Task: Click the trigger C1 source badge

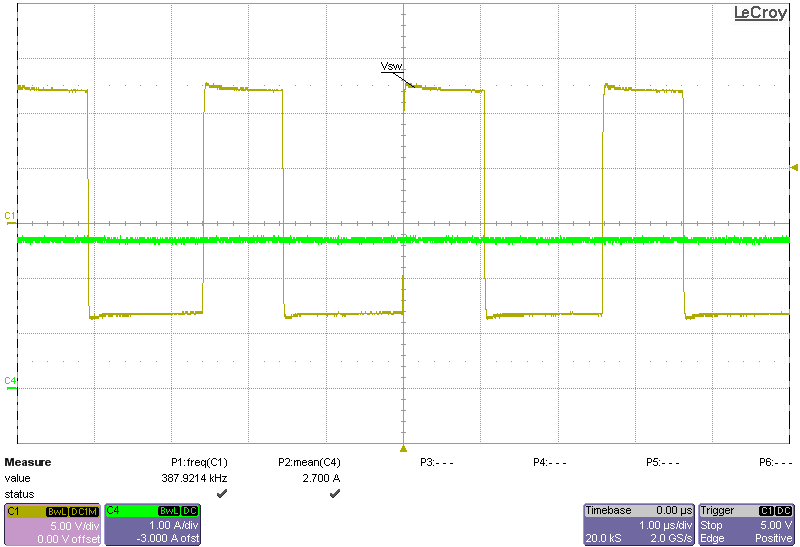Action: (x=767, y=511)
